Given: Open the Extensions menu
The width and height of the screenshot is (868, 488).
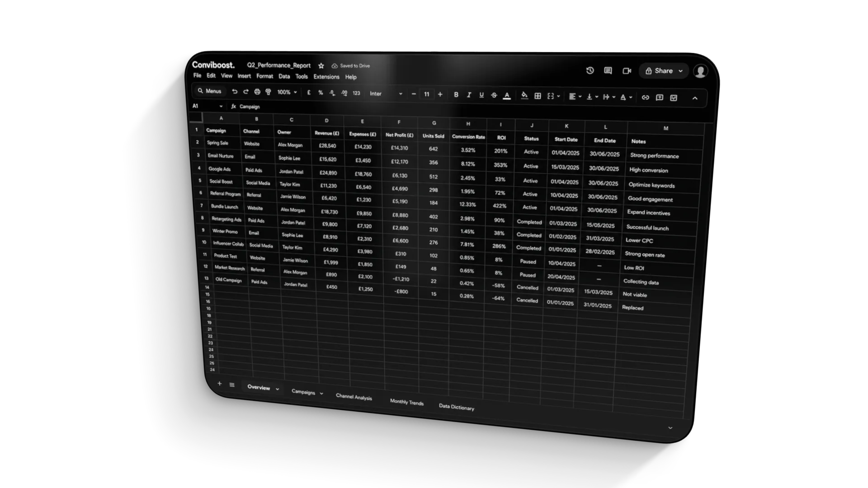Looking at the screenshot, I should point(326,77).
